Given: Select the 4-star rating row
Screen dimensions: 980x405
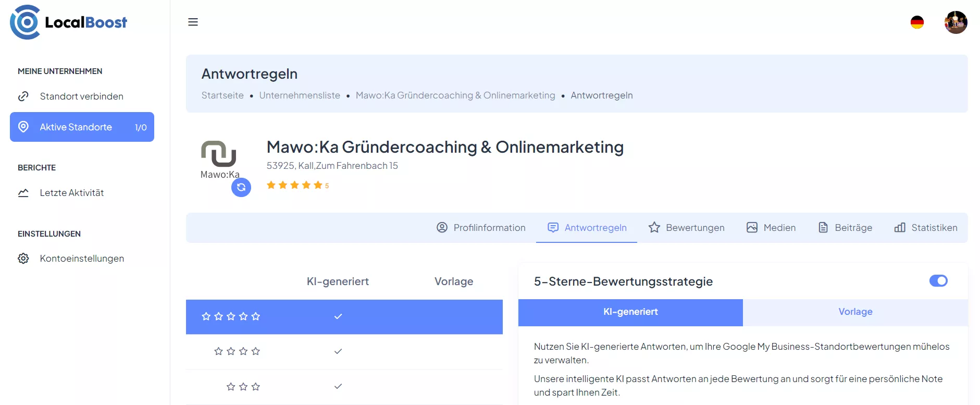Looking at the screenshot, I should tap(344, 352).
